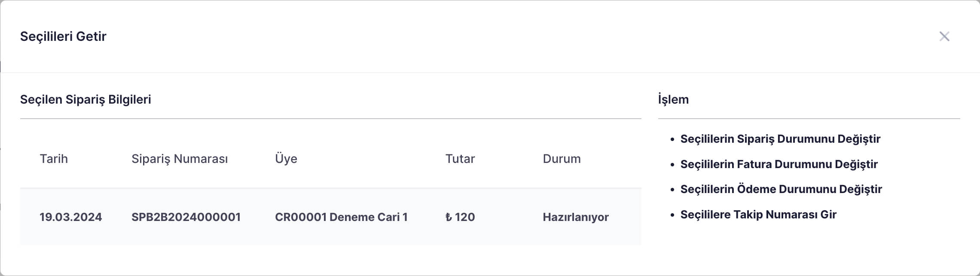
Task: Click the Seçilileri Getir dialog title
Action: [63, 37]
